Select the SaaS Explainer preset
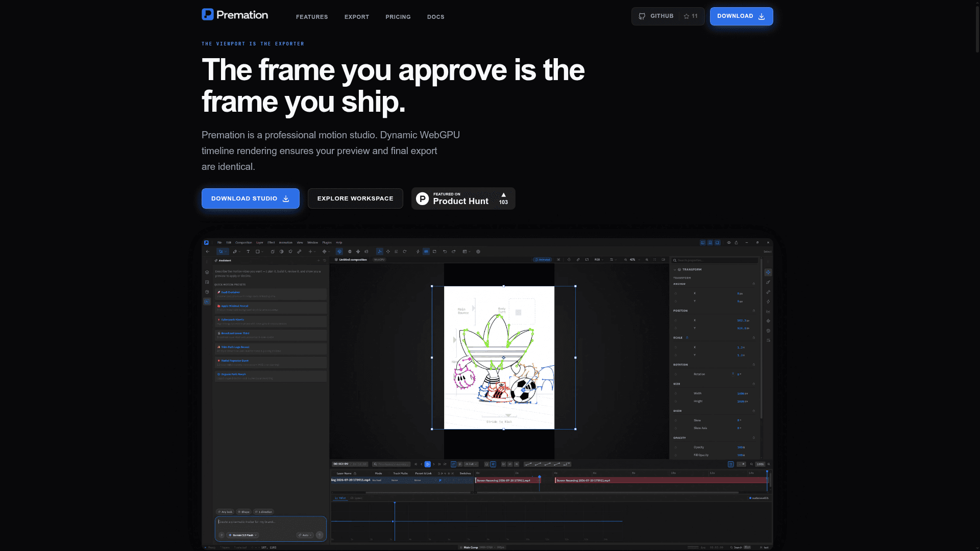Viewport: 980px width, 551px height. point(271,294)
